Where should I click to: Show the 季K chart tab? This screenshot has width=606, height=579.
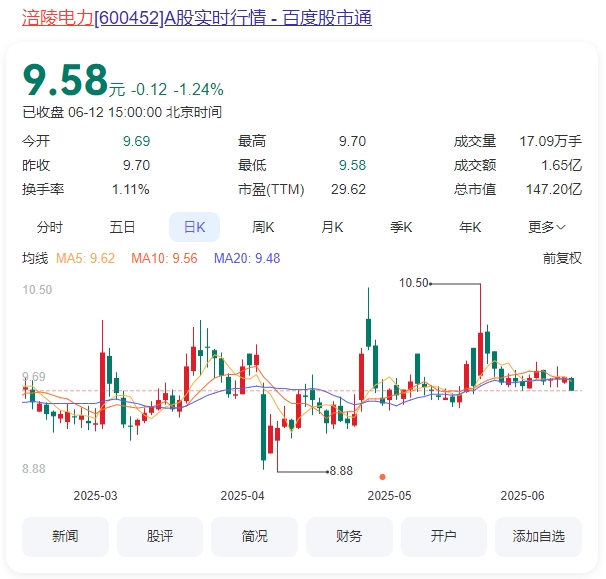(401, 227)
